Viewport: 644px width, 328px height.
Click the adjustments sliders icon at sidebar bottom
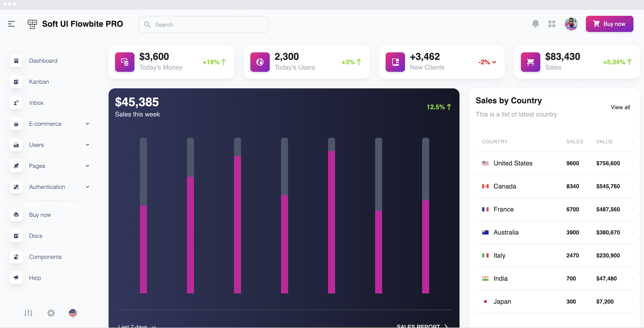(x=28, y=313)
